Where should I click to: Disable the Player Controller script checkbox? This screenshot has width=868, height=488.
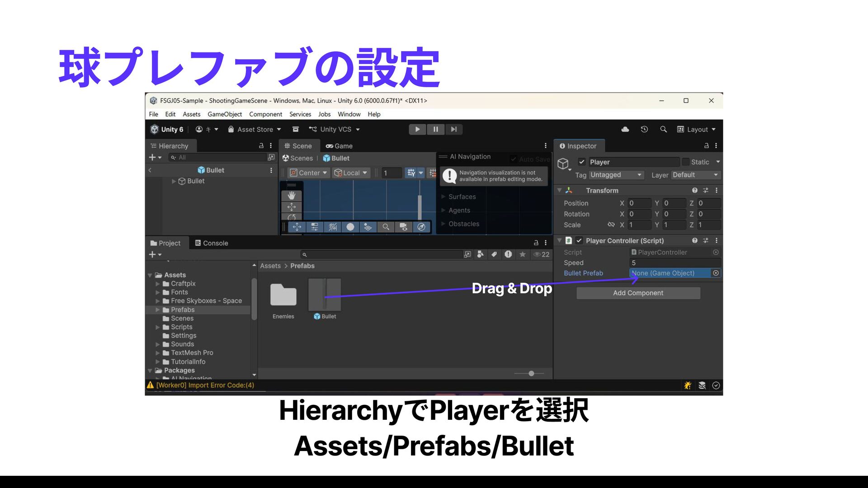pos(579,240)
